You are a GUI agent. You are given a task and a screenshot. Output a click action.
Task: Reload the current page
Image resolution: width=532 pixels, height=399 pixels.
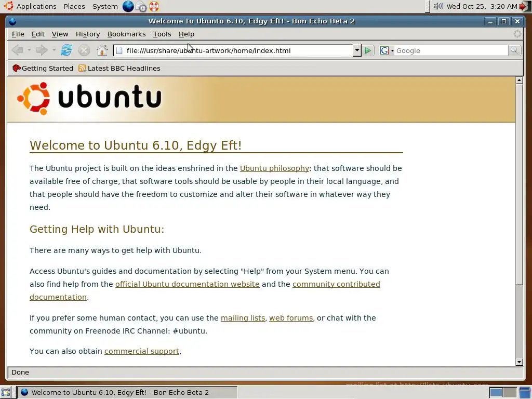coord(66,50)
